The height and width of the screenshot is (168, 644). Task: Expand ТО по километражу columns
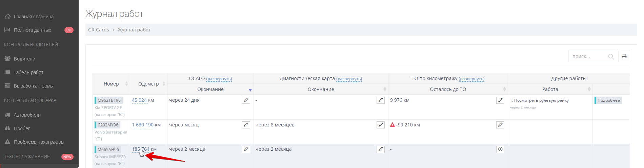(471, 79)
